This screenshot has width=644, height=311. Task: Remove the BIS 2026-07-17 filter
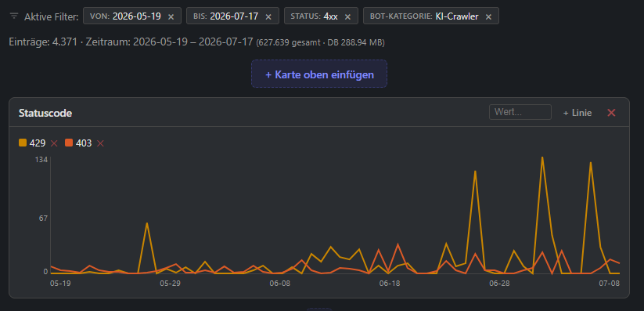(x=268, y=17)
